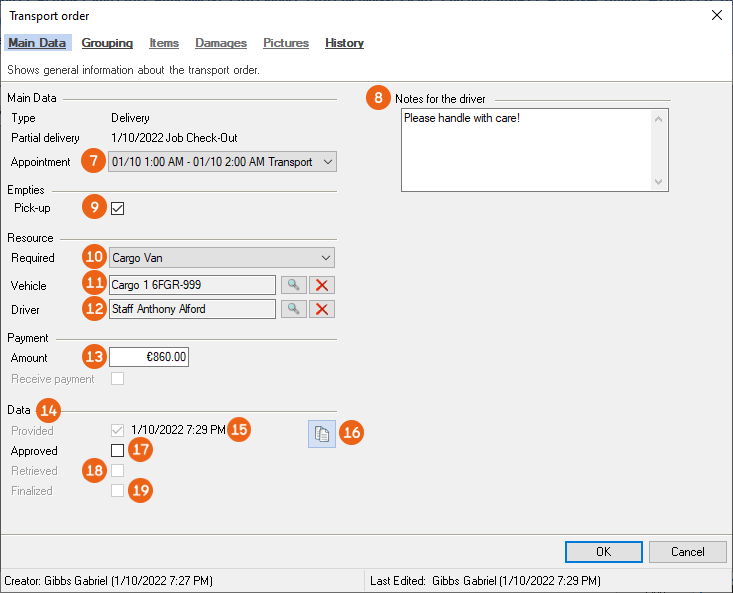Click the Cancel button

pyautogui.click(x=687, y=551)
